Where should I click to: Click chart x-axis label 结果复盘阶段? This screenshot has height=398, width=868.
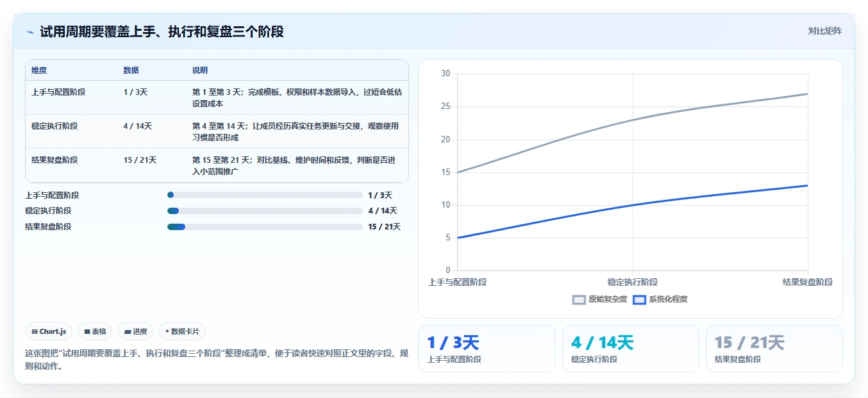[808, 282]
